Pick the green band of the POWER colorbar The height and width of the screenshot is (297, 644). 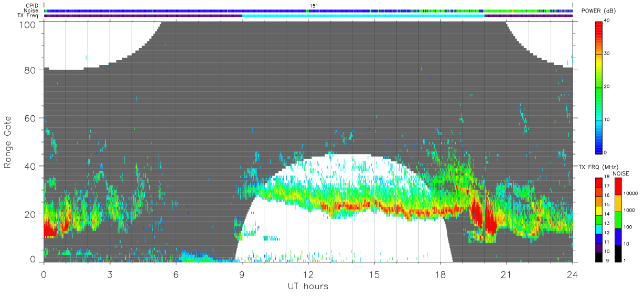pyautogui.click(x=599, y=89)
